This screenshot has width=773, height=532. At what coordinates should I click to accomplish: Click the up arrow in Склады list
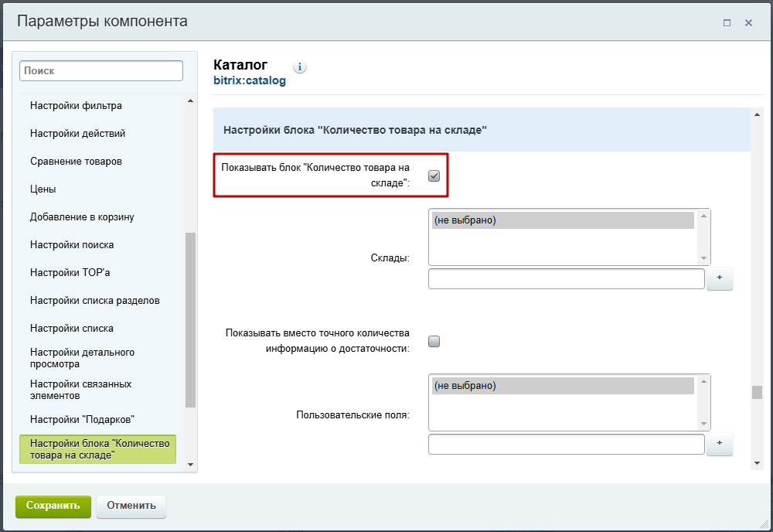703,216
